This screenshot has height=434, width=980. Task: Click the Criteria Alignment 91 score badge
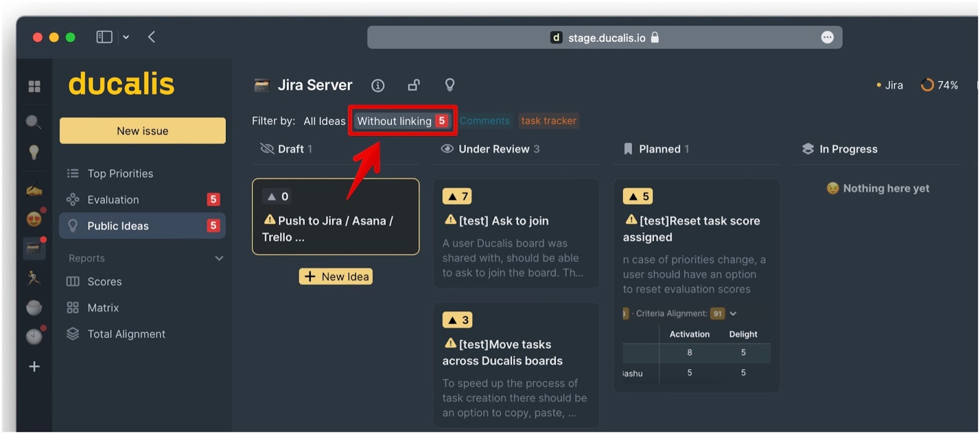click(x=717, y=313)
